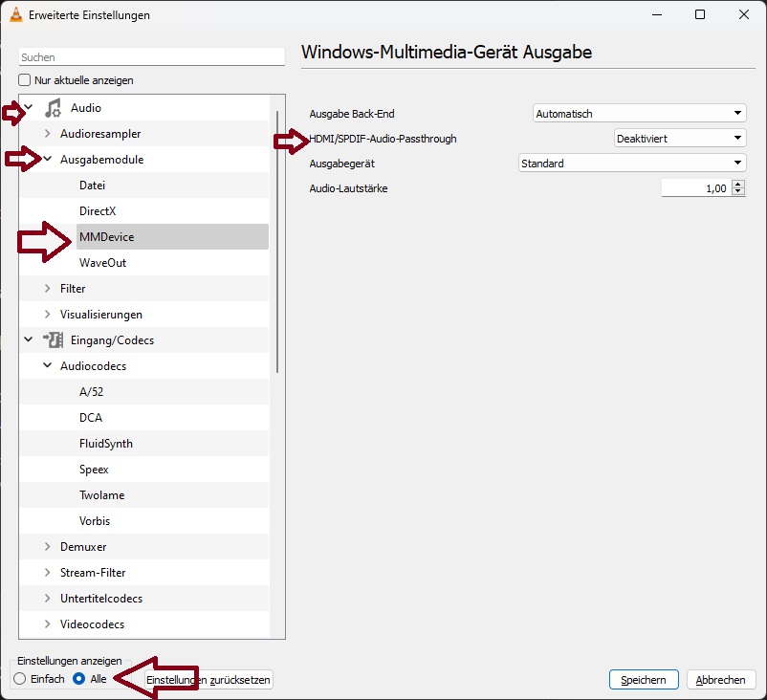
Task: Select FluidSynth audio codec
Action: tap(106, 444)
